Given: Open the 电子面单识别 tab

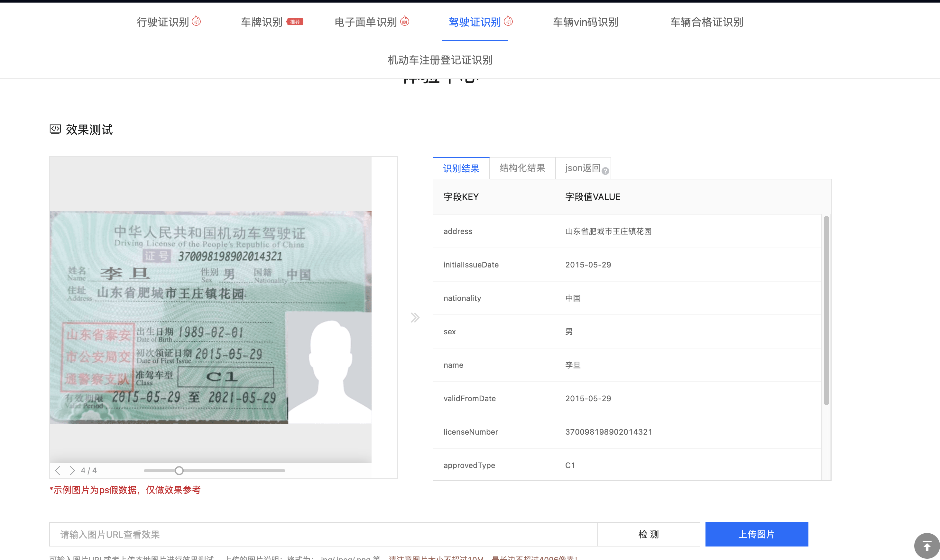Looking at the screenshot, I should (x=365, y=22).
